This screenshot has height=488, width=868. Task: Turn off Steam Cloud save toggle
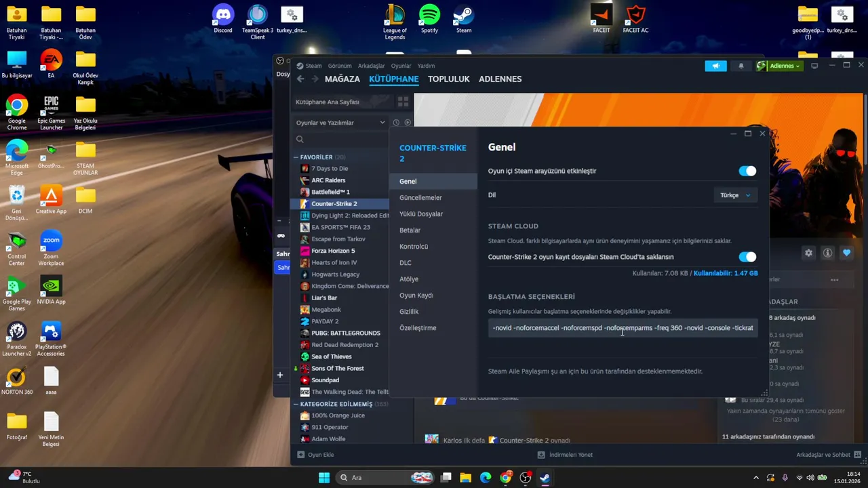747,257
